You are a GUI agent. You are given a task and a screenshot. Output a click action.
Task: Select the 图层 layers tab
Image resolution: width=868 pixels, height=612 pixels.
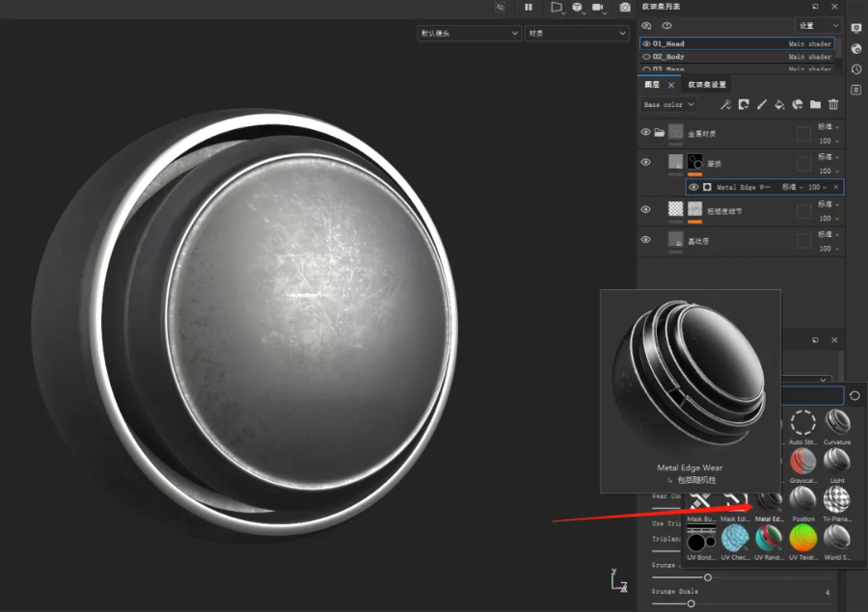653,85
